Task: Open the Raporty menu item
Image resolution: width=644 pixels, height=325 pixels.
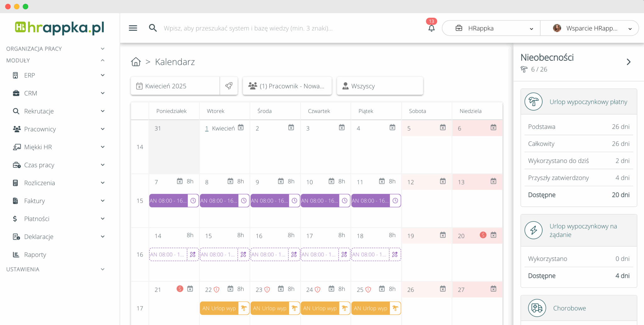Action: (x=35, y=255)
